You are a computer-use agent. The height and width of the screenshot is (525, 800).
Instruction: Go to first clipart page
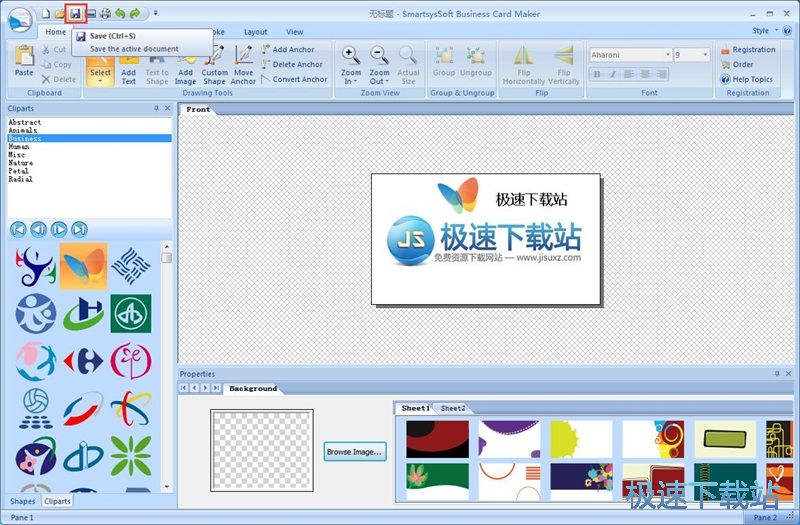(18, 230)
